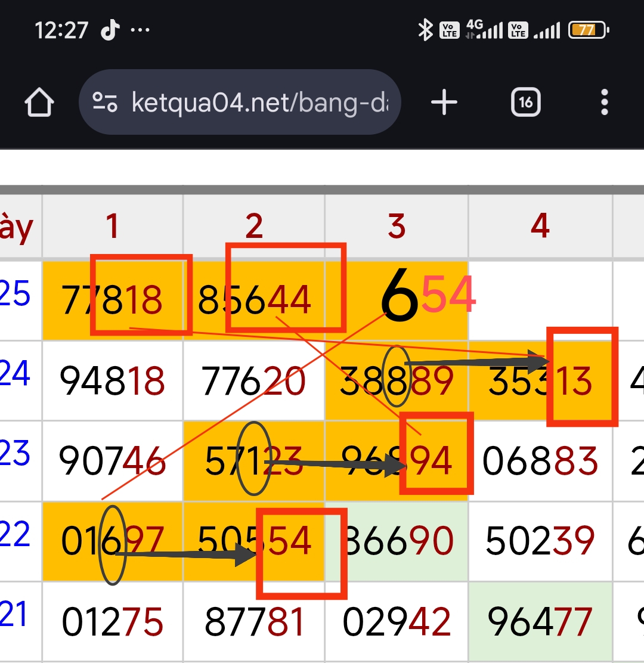Click the cell containing 50554

pyautogui.click(x=254, y=541)
